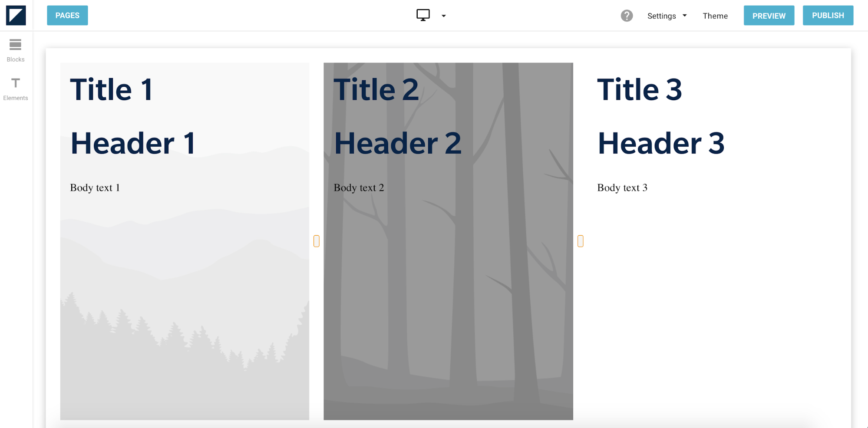868x428 pixels.
Task: Click the app logo icon
Action: click(16, 16)
